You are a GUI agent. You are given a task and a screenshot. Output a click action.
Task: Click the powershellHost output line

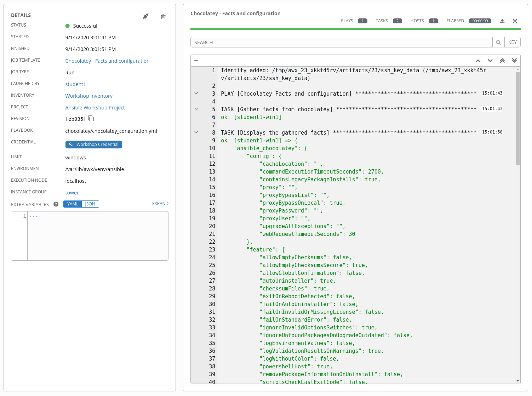click(x=296, y=367)
